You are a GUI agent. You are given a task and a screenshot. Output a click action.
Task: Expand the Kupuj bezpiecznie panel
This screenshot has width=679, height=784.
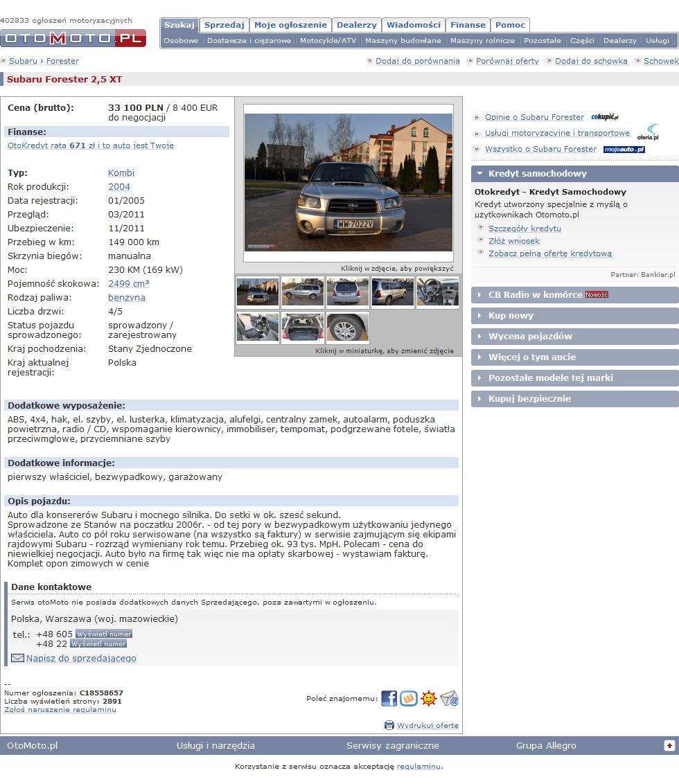(575, 398)
